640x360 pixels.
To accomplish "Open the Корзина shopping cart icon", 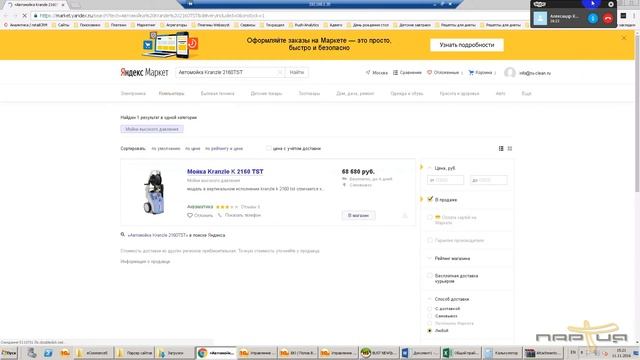I will pos(471,72).
